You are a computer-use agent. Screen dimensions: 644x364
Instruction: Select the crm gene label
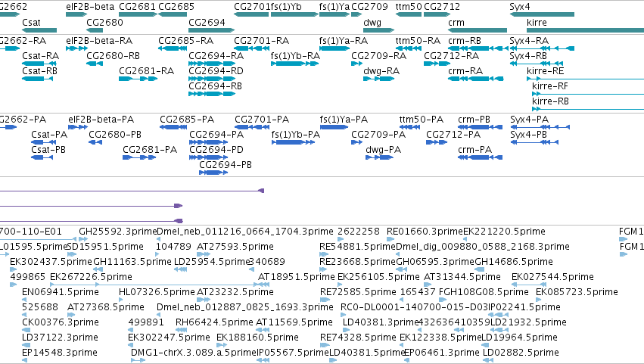456,22
